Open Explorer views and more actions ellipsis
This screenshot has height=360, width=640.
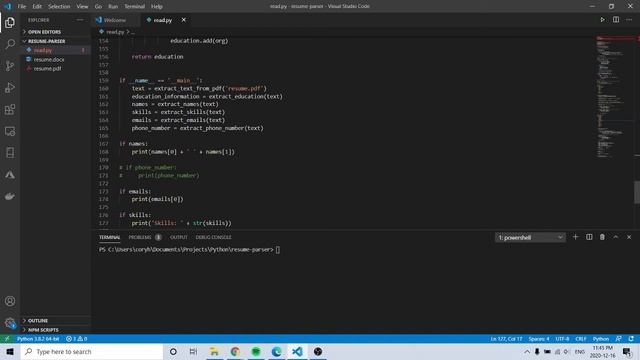80,20
